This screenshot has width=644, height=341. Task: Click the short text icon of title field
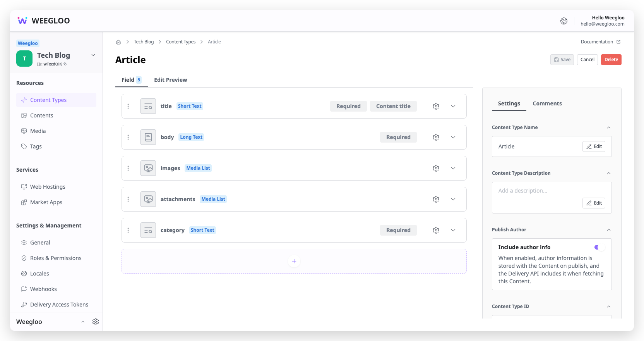click(x=148, y=106)
